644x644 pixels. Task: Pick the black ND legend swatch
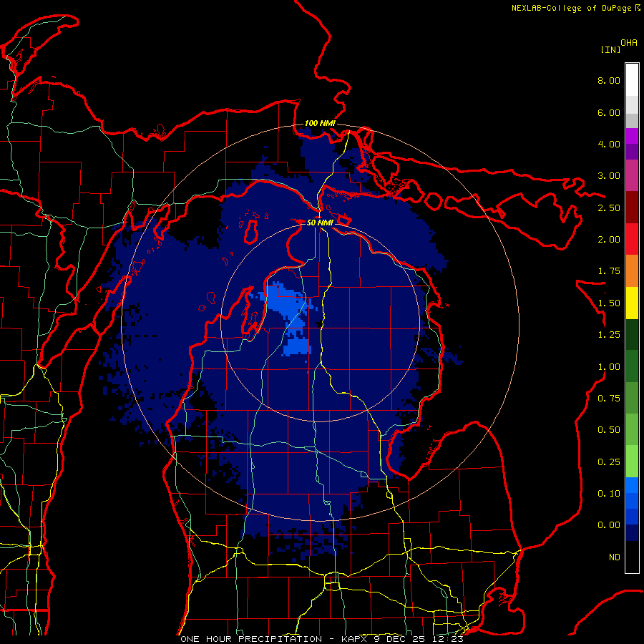(x=632, y=557)
